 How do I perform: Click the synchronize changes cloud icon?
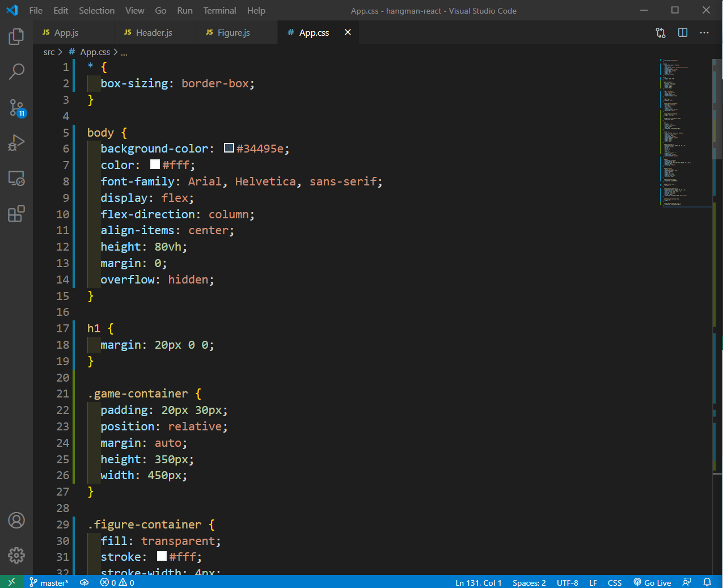point(84,582)
